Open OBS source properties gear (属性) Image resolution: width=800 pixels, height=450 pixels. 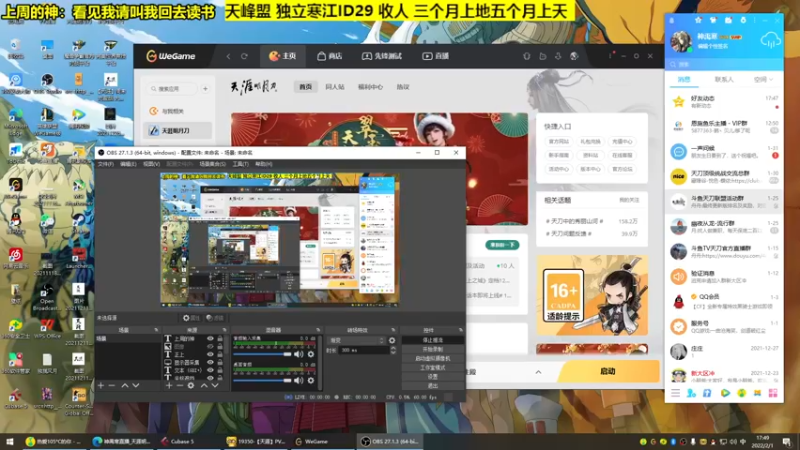click(191, 318)
